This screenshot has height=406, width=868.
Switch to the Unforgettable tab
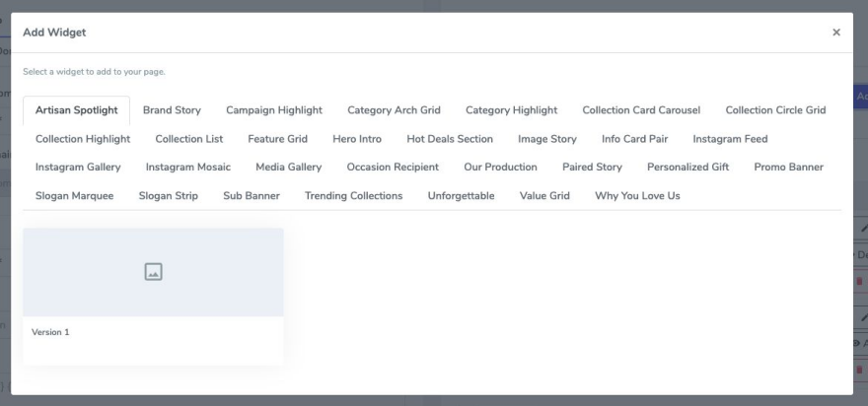pos(462,196)
